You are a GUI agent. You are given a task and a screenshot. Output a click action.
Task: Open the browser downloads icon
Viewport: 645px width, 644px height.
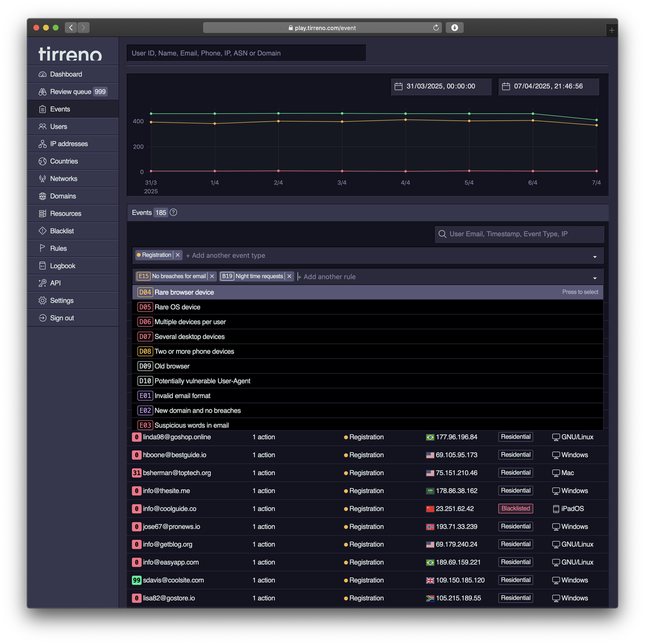pyautogui.click(x=455, y=28)
